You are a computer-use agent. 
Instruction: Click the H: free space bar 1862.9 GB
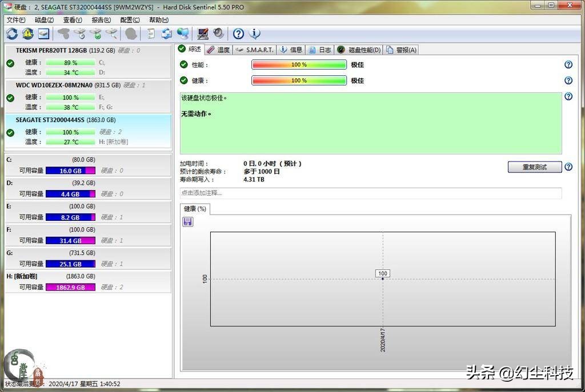click(x=70, y=287)
